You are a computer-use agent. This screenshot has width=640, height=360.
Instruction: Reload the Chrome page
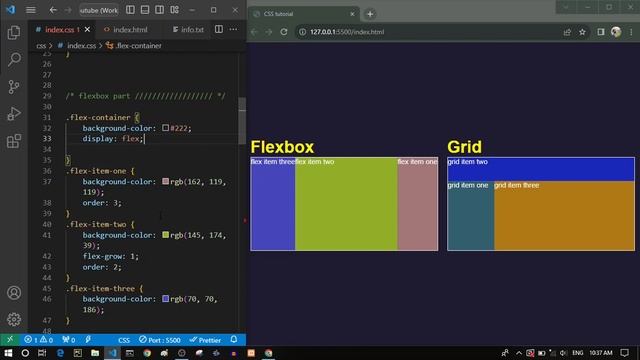click(x=284, y=32)
